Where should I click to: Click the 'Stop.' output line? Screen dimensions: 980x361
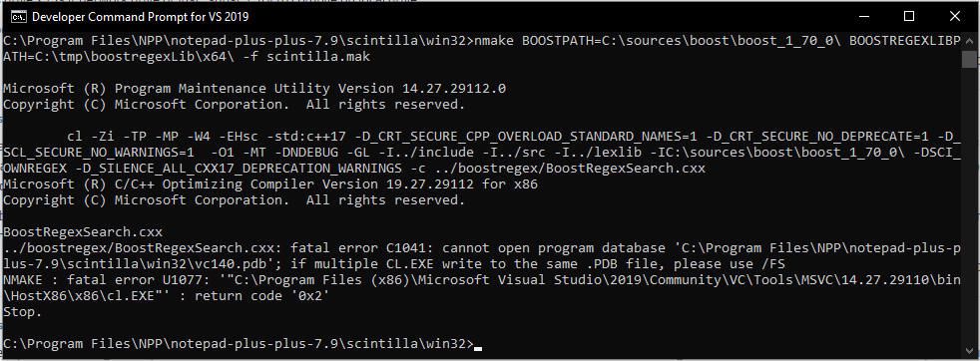point(23,312)
